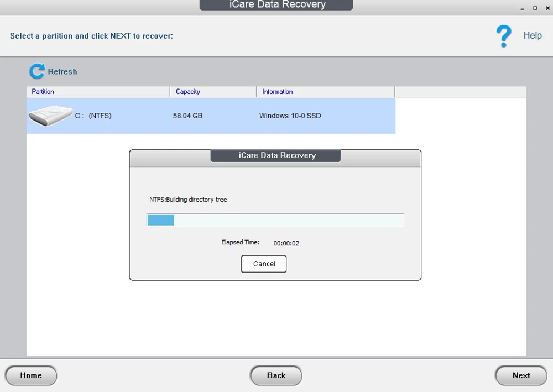Viewport: 553px width, 392px height.
Task: Click the Refresh icon
Action: 37,71
